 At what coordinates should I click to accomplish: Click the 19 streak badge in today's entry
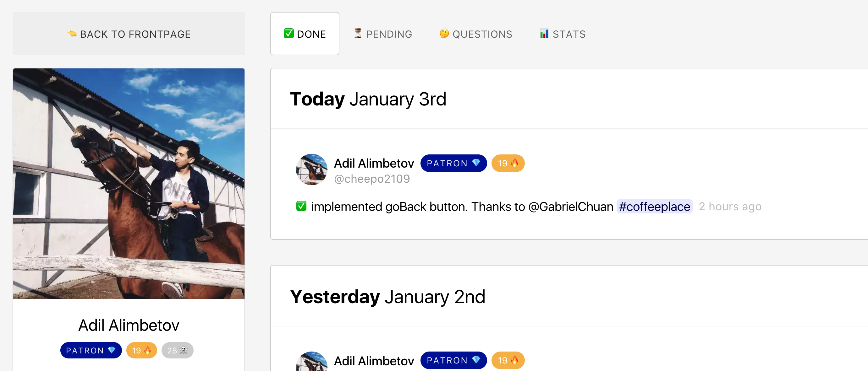508,163
